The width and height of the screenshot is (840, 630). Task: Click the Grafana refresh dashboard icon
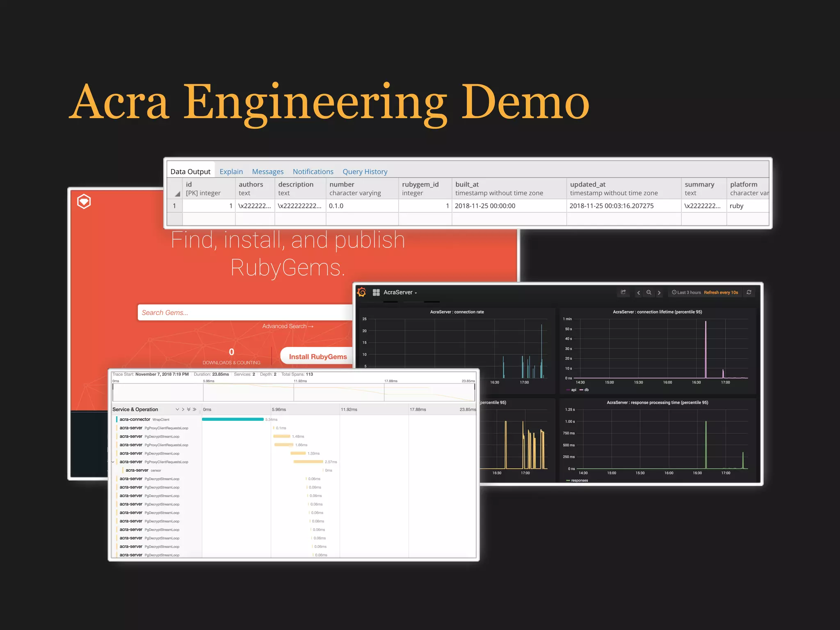(749, 292)
